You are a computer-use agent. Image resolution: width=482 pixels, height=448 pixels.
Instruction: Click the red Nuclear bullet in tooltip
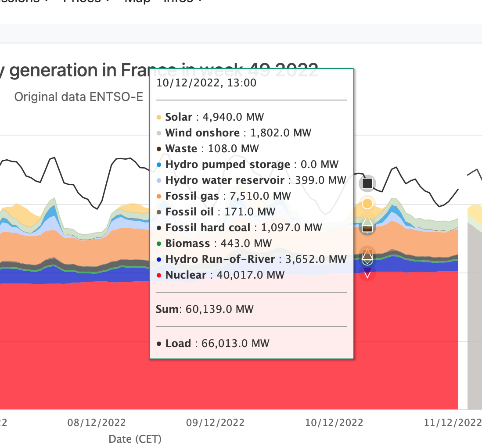click(159, 276)
